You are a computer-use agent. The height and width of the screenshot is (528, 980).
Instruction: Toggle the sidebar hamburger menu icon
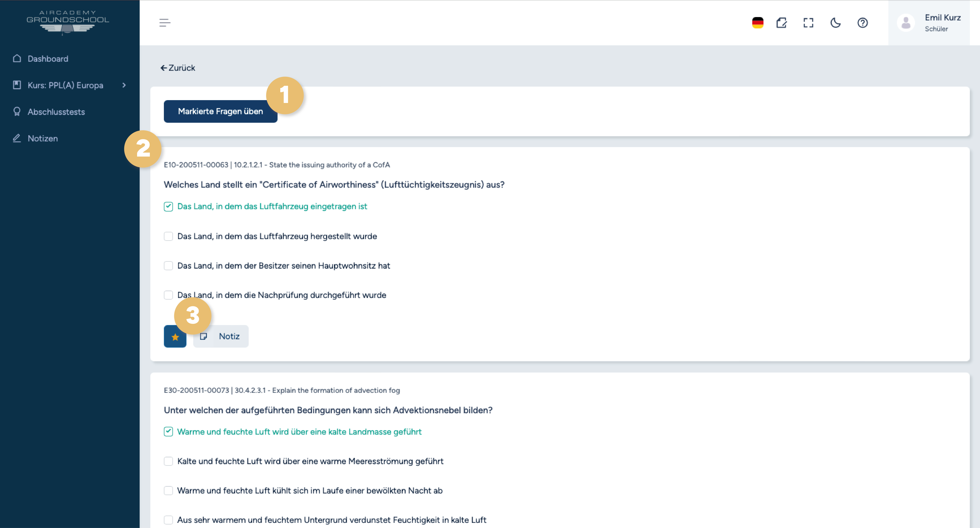pyautogui.click(x=165, y=23)
